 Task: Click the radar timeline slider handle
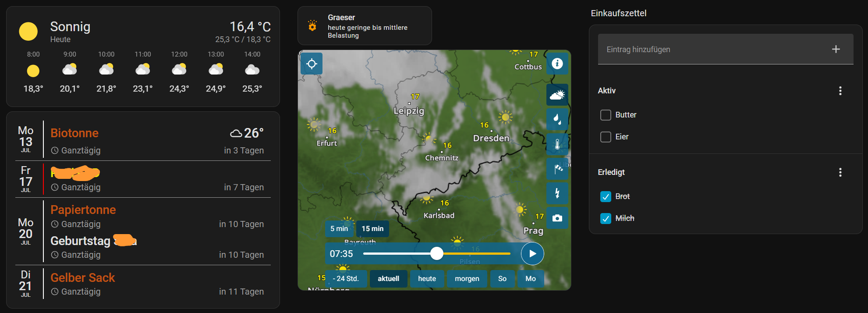[436, 253]
